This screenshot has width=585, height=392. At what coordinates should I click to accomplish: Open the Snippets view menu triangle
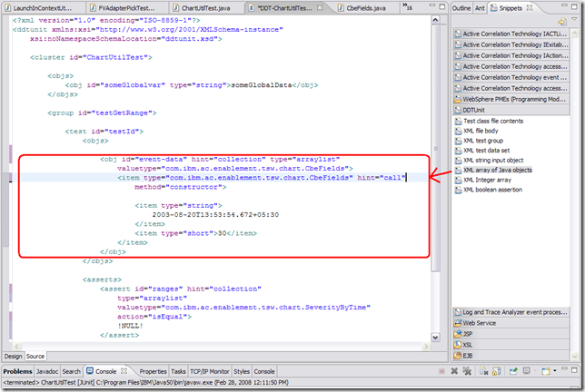pos(574,19)
